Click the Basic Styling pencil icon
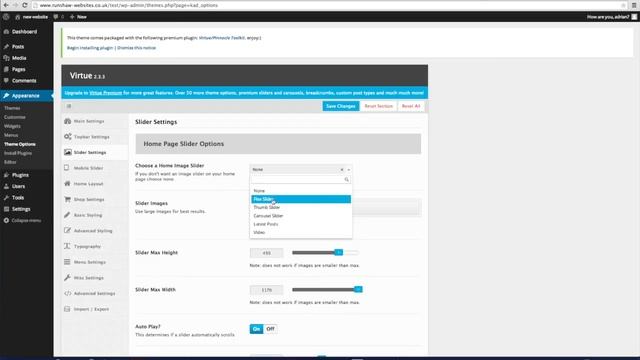Screen dimensions: 640x360 67,215
